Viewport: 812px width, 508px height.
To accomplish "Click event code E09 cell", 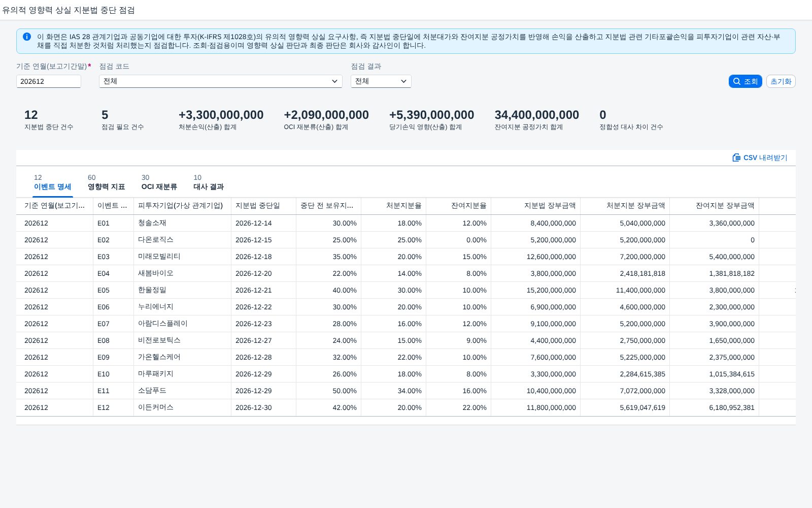I will click(113, 357).
